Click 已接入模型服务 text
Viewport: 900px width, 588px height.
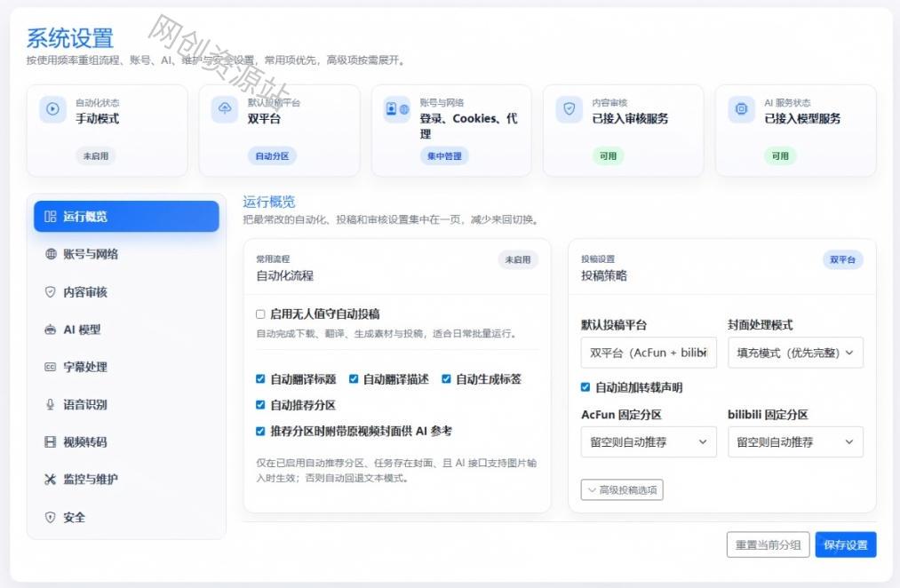[x=802, y=119]
